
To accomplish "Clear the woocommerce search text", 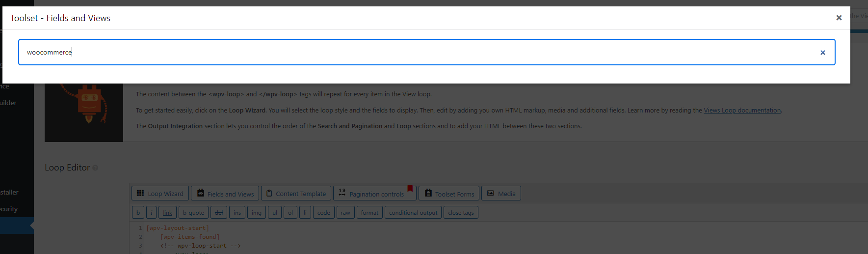I will (x=823, y=53).
